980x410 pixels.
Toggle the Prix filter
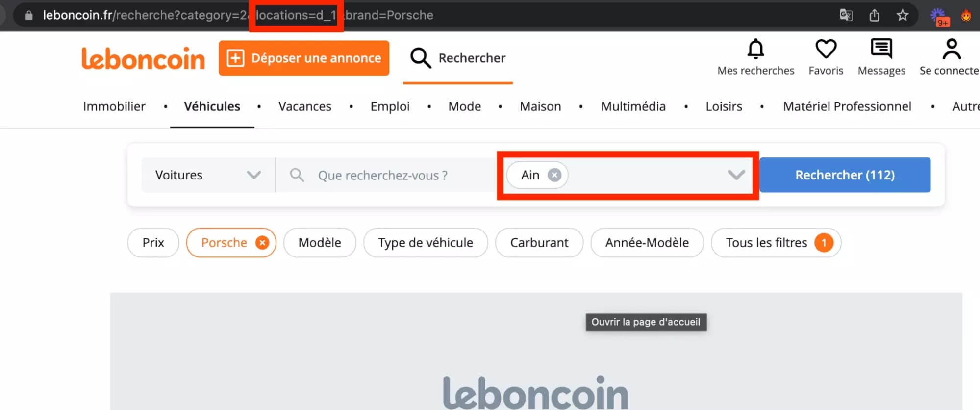153,242
